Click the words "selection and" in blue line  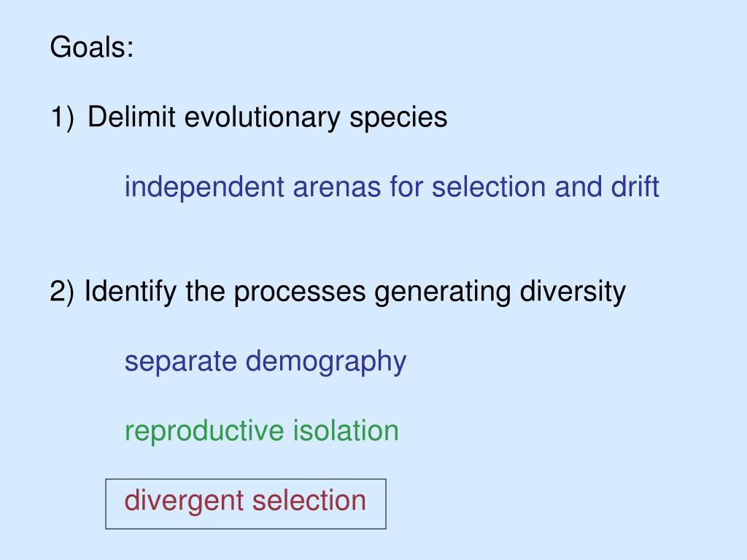coord(517,187)
